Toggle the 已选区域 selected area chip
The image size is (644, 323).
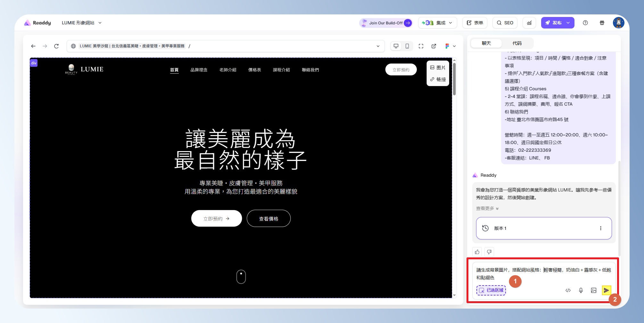click(x=491, y=290)
